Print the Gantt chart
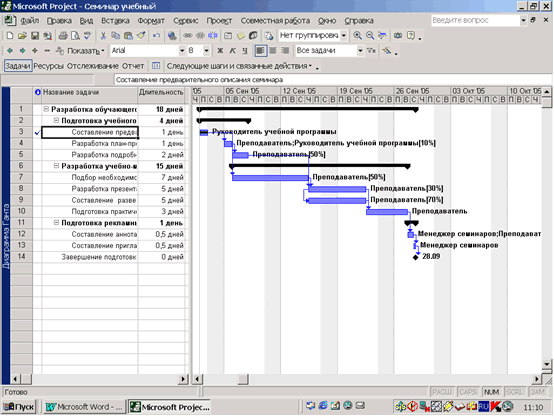This screenshot has height=416, width=554. pyautogui.click(x=63, y=35)
